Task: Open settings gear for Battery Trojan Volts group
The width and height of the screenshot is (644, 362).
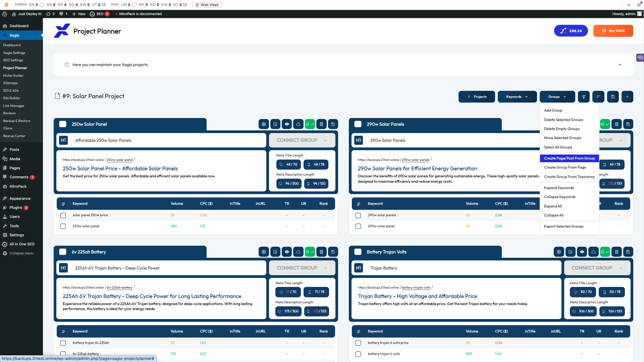Action: tap(559, 252)
